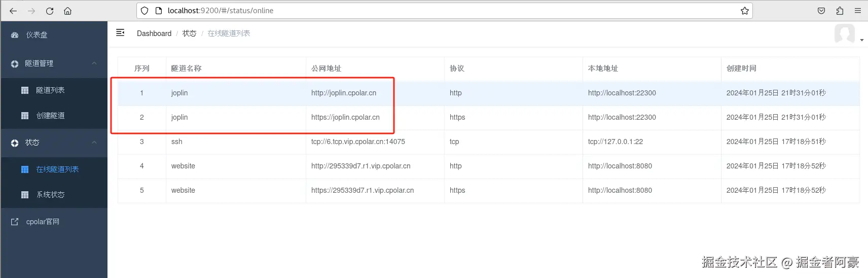
Task: Open the 系统状态 menu item
Action: click(x=54, y=195)
